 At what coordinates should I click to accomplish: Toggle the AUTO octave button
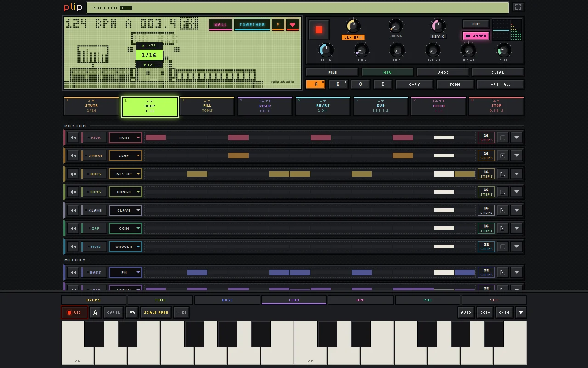[x=466, y=312]
